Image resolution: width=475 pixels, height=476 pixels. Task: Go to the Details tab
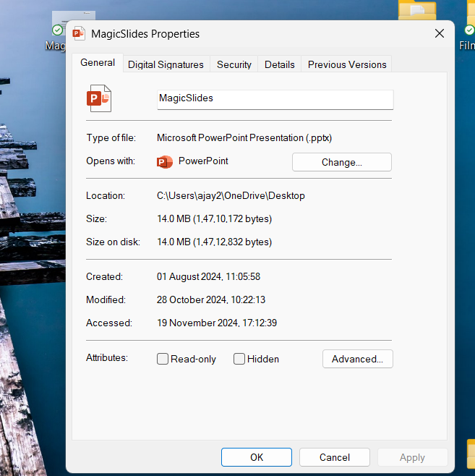pyautogui.click(x=279, y=64)
